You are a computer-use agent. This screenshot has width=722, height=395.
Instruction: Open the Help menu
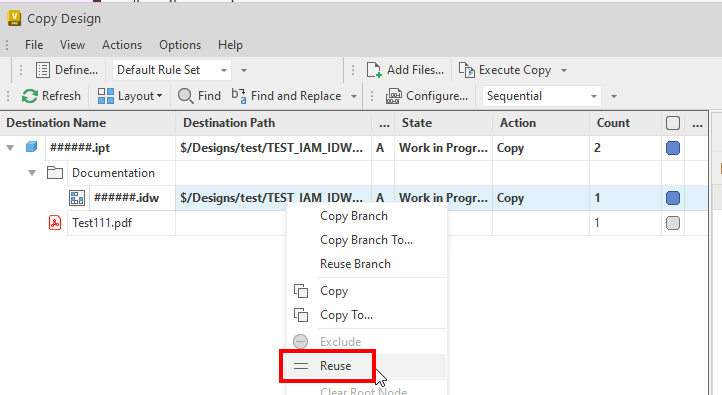[230, 45]
